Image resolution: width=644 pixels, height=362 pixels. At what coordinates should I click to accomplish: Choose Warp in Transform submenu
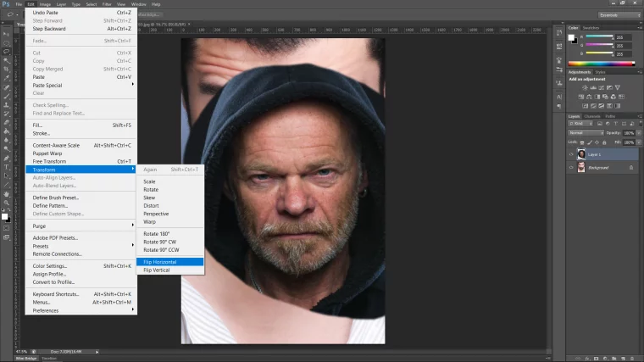point(170,222)
